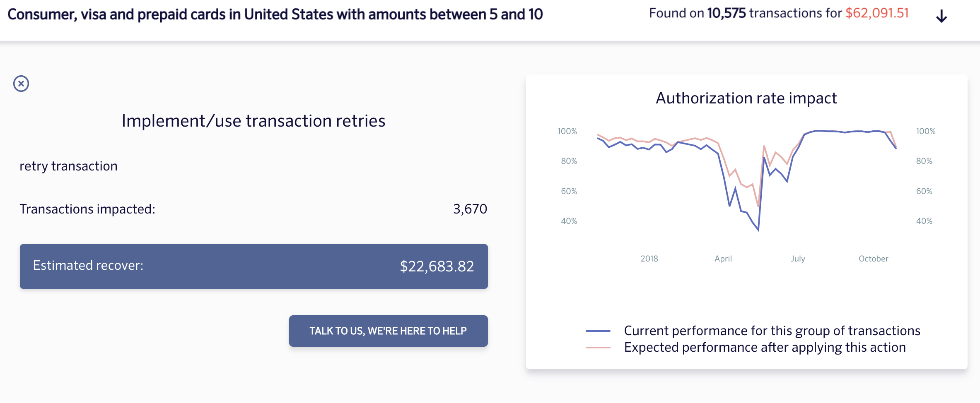Select the Current performance legend label
The image size is (980, 403).
click(772, 331)
